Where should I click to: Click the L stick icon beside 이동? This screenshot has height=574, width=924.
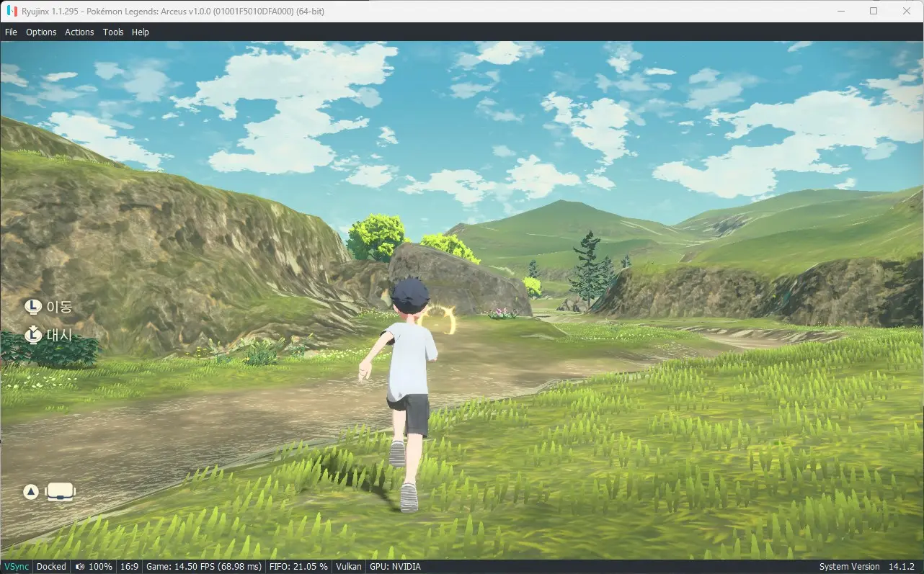pyautogui.click(x=32, y=307)
